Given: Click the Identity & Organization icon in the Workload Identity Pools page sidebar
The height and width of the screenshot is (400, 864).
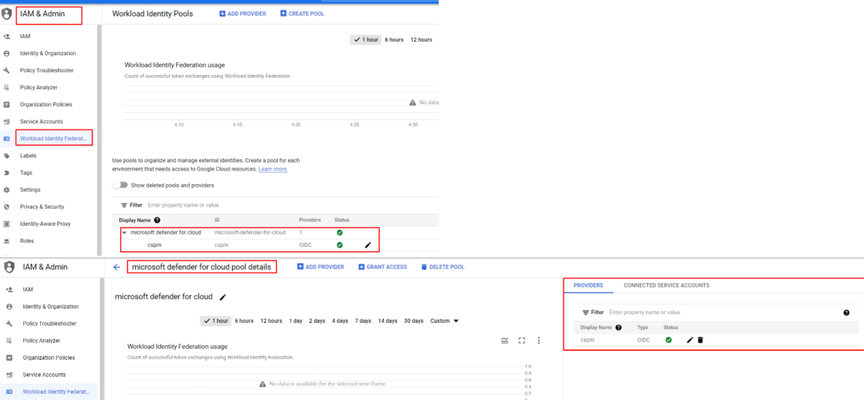Looking at the screenshot, I should coord(7,53).
